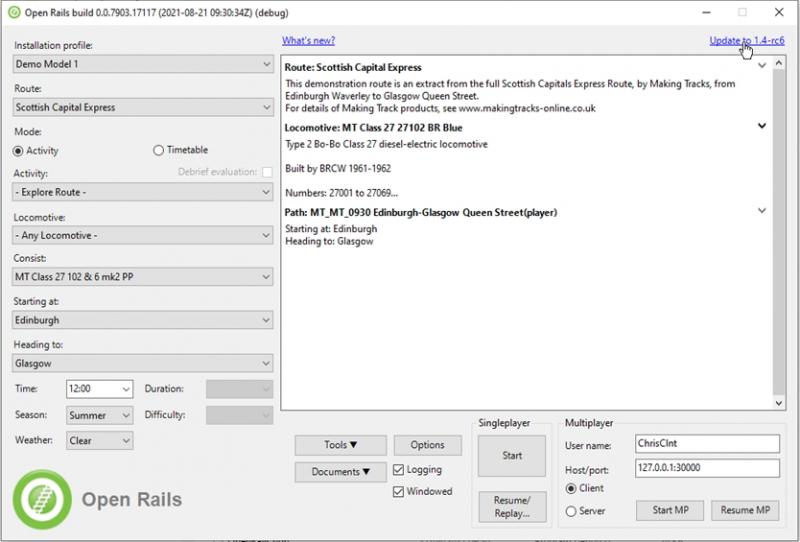Open the Consist dropdown
The height and width of the screenshot is (542, 800).
point(143,277)
